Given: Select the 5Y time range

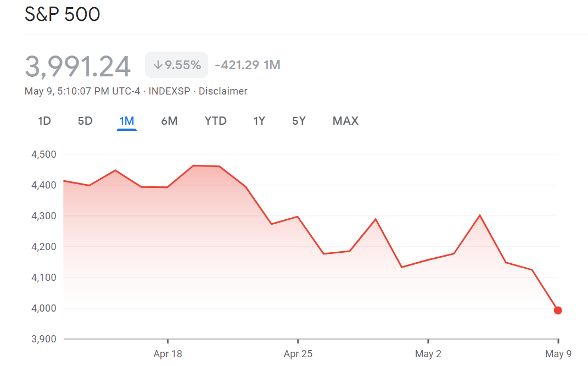Looking at the screenshot, I should [x=299, y=121].
